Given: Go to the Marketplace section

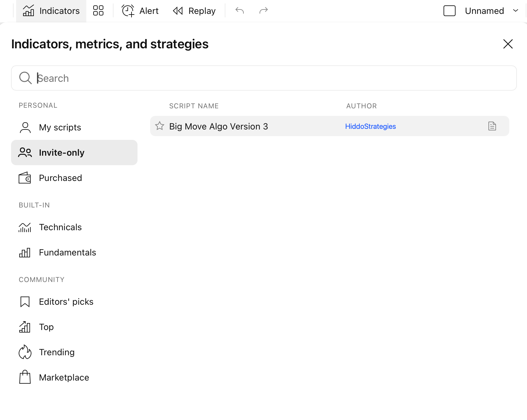Looking at the screenshot, I should (x=74, y=377).
